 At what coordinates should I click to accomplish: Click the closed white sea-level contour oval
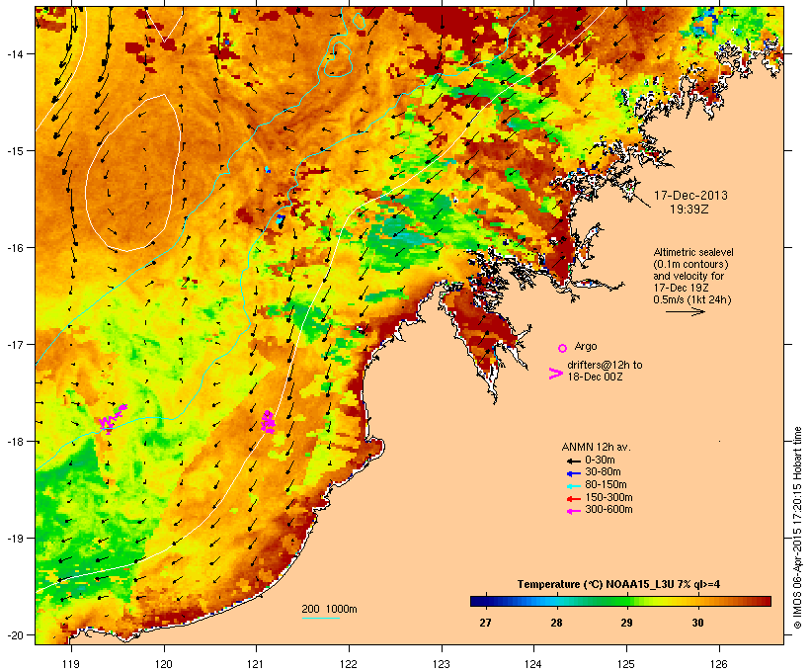pyautogui.click(x=132, y=173)
